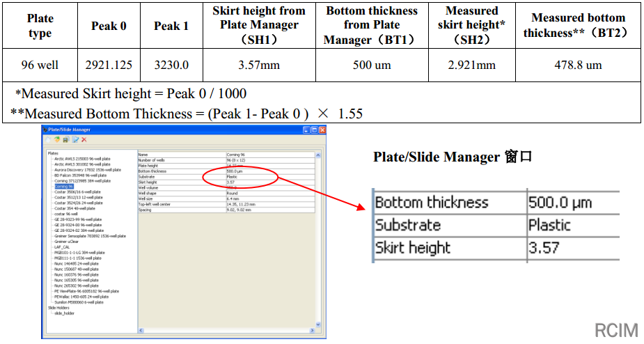Select slide_holder under Slide Holders

(x=63, y=313)
